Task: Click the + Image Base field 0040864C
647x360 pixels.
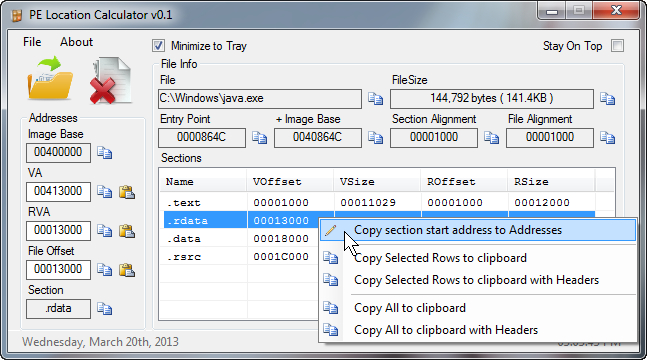Action: coord(318,137)
